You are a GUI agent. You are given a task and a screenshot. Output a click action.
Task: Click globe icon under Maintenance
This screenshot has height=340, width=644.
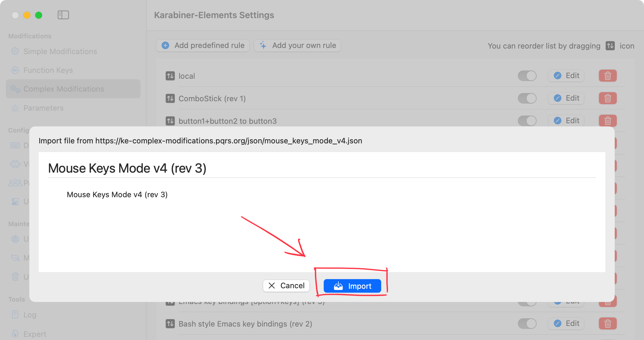pyautogui.click(x=15, y=239)
